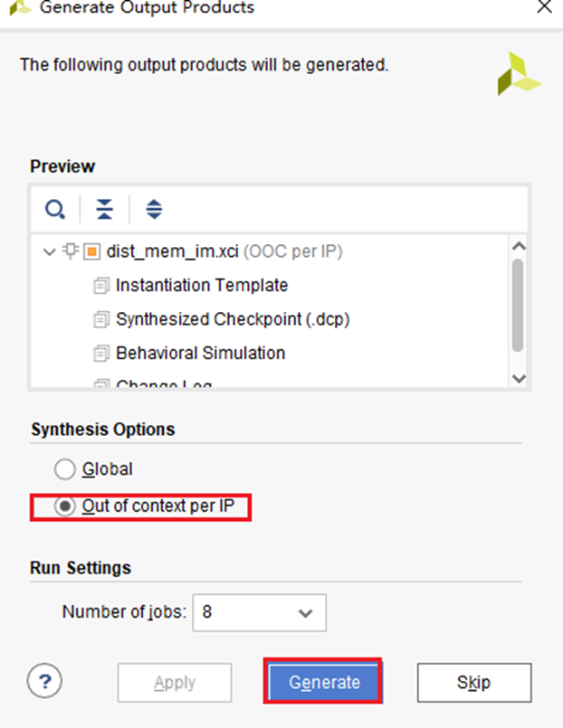The height and width of the screenshot is (728, 563).
Task: Collapse the dist_mem_im.xci tree node
Action: (49, 251)
